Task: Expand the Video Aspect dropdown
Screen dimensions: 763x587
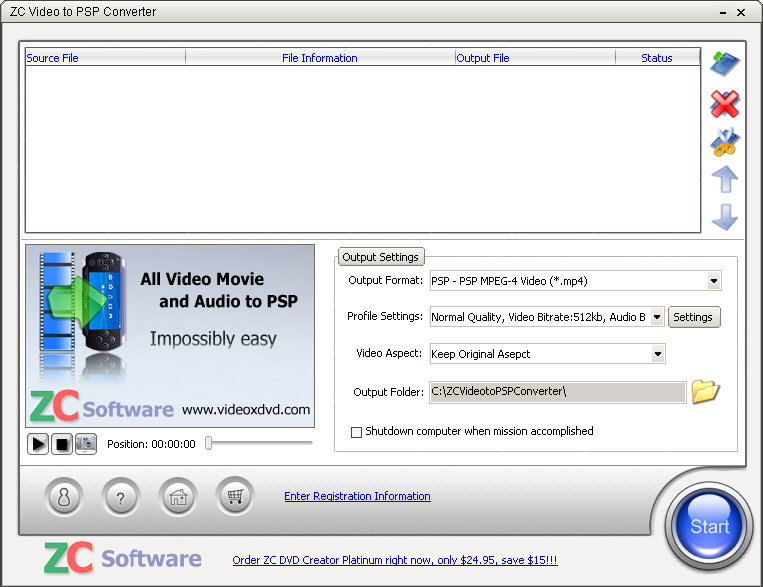Action: (x=658, y=354)
